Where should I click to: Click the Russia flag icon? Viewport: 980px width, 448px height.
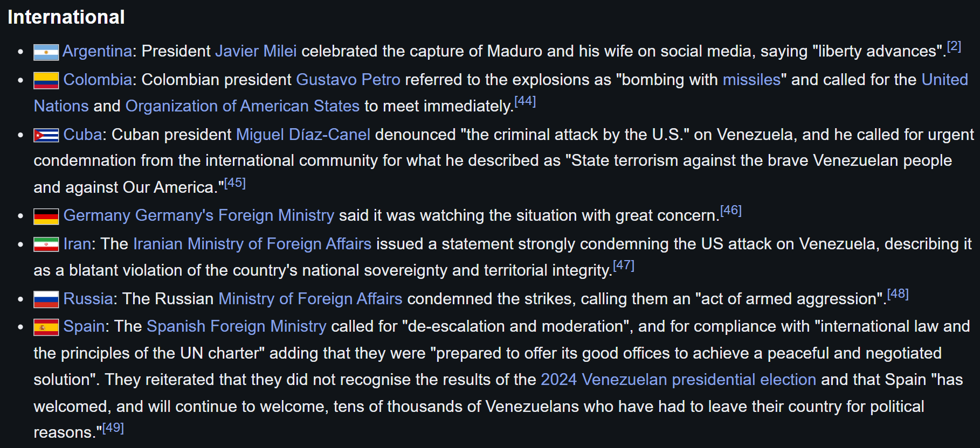(x=46, y=299)
